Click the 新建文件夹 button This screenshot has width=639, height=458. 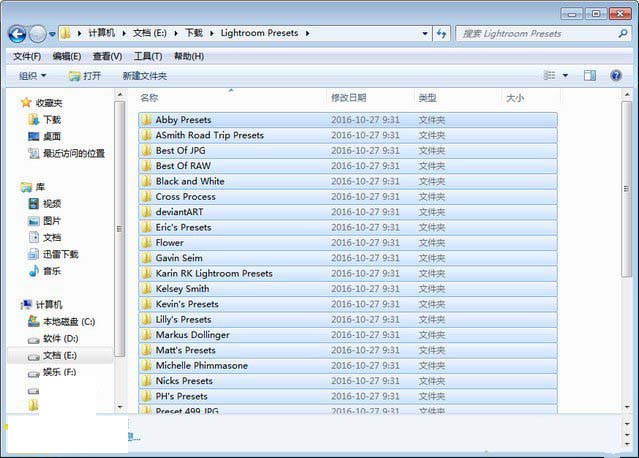[145, 76]
